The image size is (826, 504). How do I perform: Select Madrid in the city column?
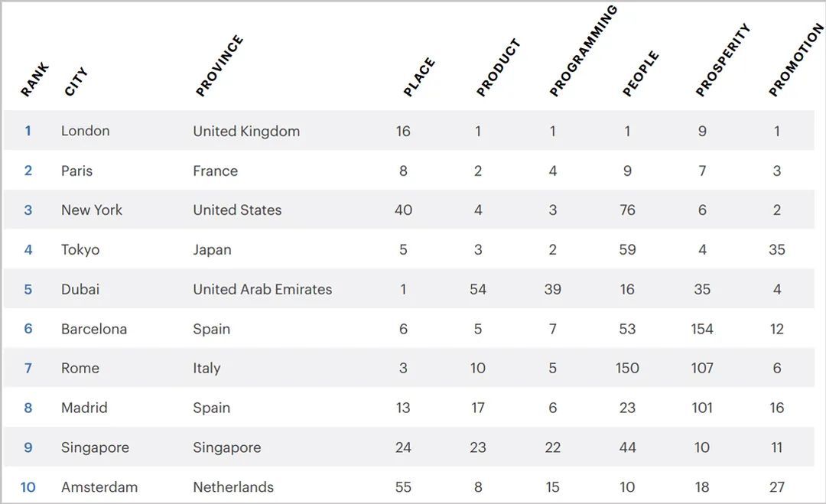tap(84, 408)
